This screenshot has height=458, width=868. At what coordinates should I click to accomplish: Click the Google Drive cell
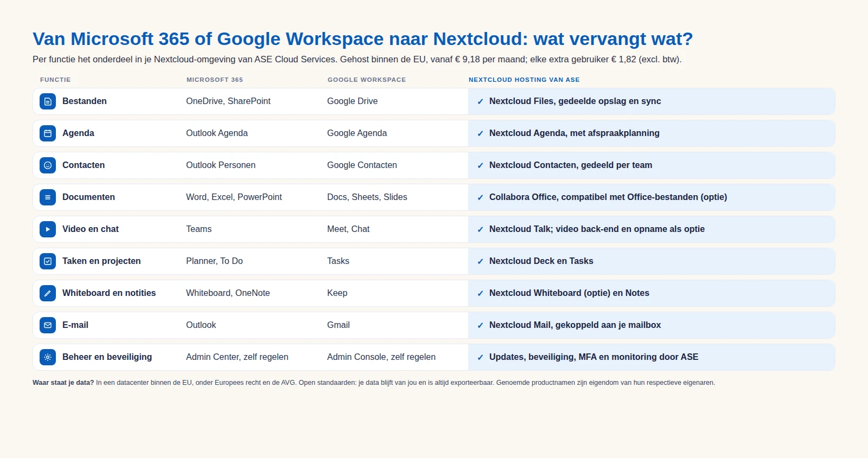tap(353, 101)
